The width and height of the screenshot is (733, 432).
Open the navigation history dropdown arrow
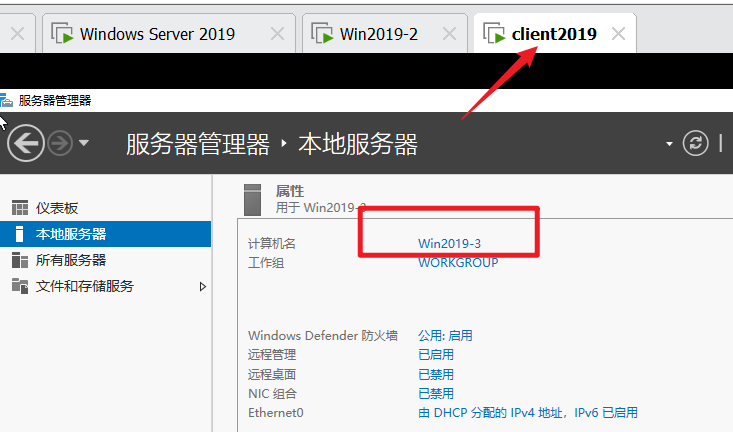point(84,143)
